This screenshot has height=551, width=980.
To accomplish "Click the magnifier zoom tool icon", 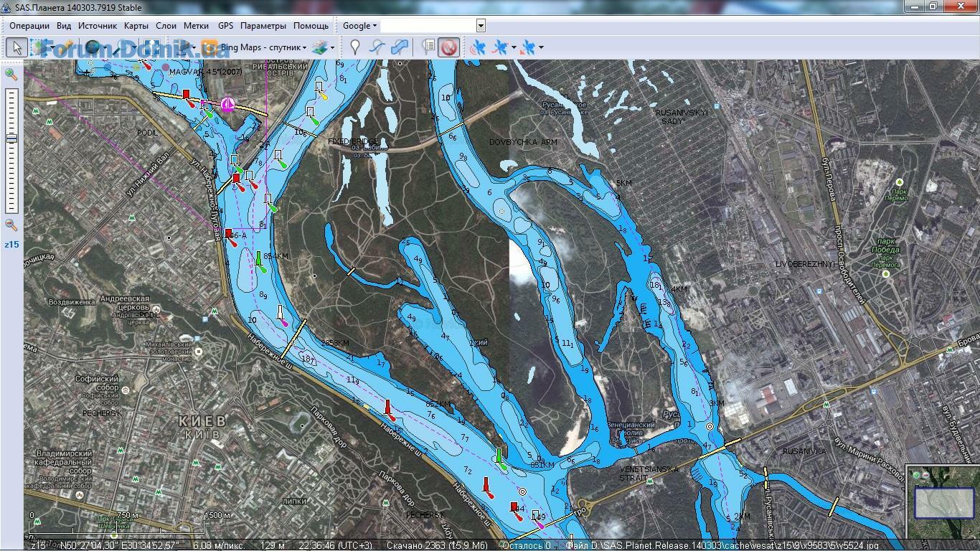I will pyautogui.click(x=120, y=47).
